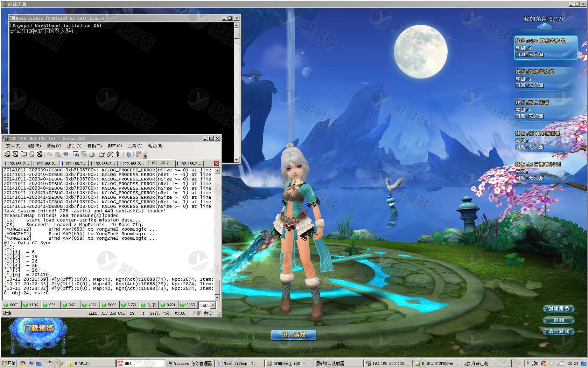The image size is (588, 368).
Task: Click the Copy icon in SecureCRT toolbar
Action: pos(49,154)
